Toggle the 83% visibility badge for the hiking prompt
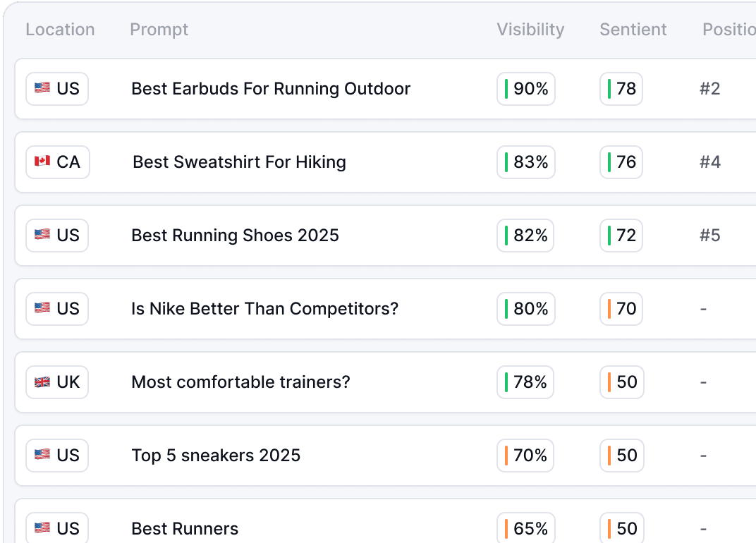The width and height of the screenshot is (756, 543). click(x=525, y=162)
